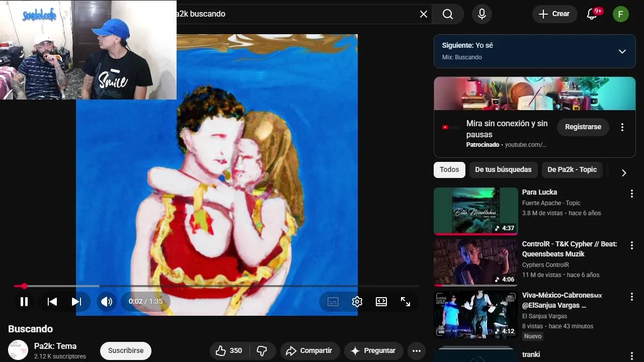This screenshot has height=362, width=644.
Task: Open Viva-México-Cabrones video title
Action: 562,300
